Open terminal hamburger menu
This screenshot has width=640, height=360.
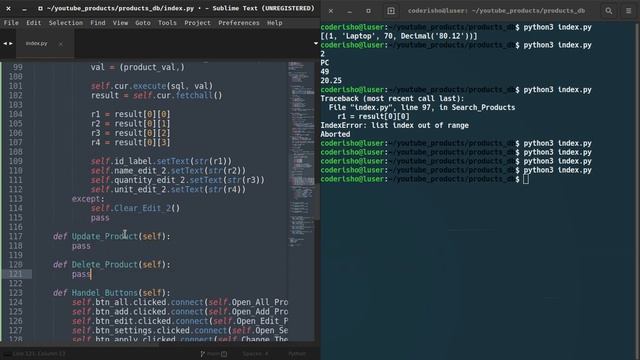[629, 11]
